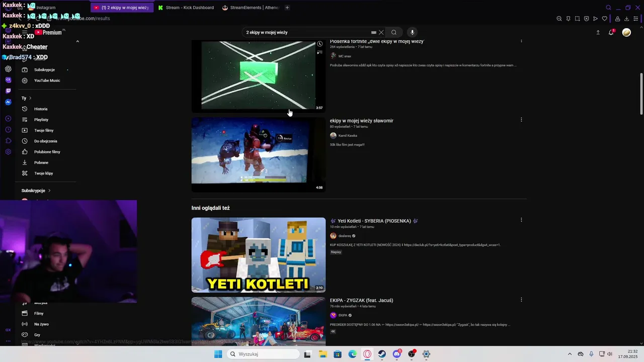Open Opera downloads toolbar icon
The width and height of the screenshot is (644, 362).
626,19
